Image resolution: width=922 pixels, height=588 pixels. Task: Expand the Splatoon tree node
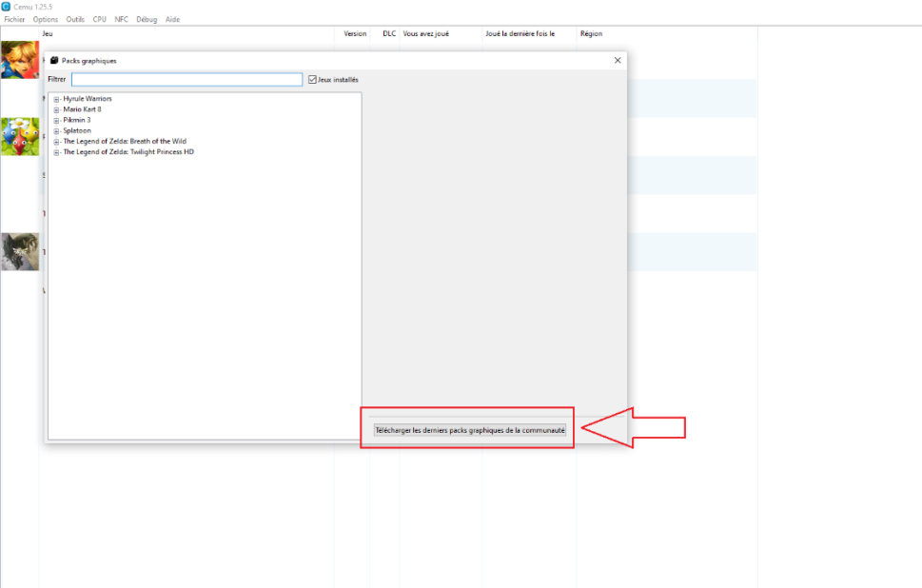pos(57,131)
